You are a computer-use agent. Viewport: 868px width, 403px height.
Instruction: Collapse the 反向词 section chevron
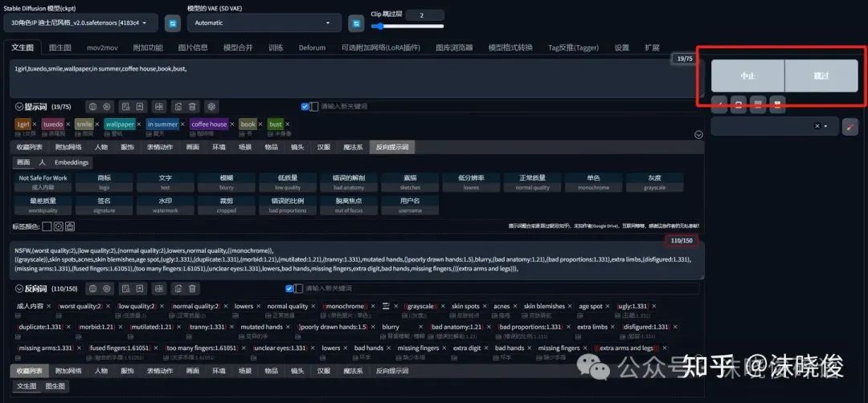(x=19, y=288)
